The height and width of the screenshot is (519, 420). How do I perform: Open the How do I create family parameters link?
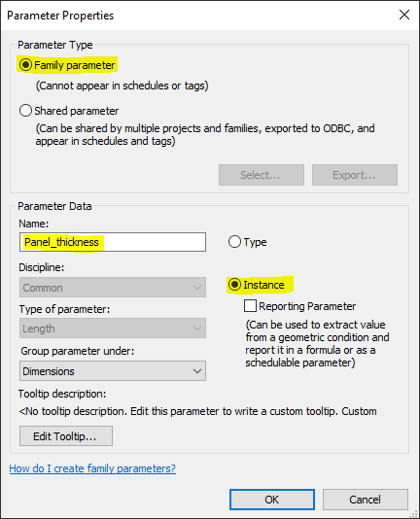[x=92, y=468]
